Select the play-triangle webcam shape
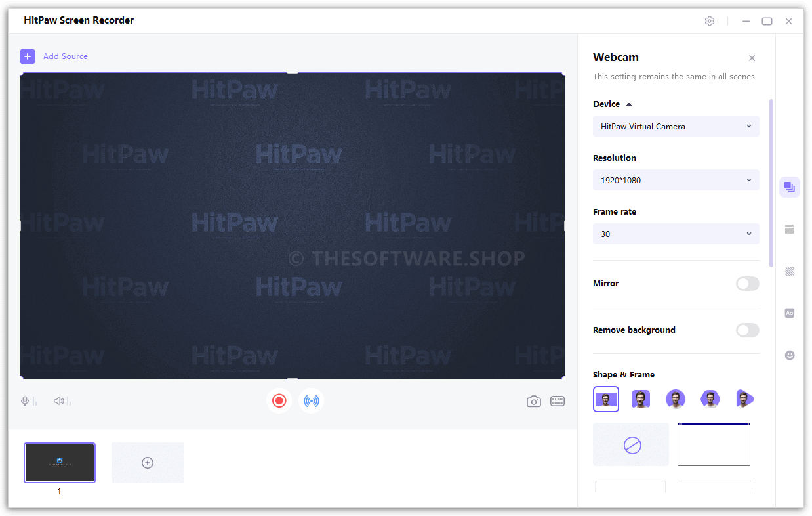 [744, 399]
